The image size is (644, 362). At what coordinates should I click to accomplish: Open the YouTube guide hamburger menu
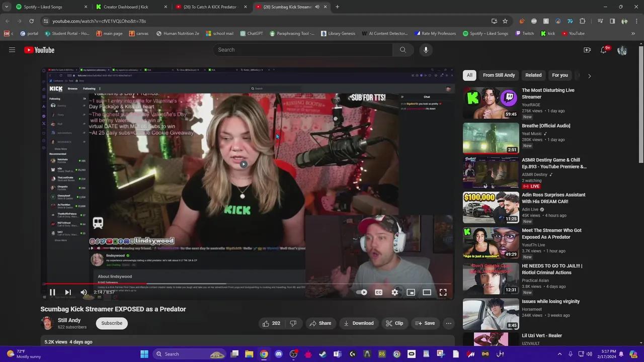12,50
